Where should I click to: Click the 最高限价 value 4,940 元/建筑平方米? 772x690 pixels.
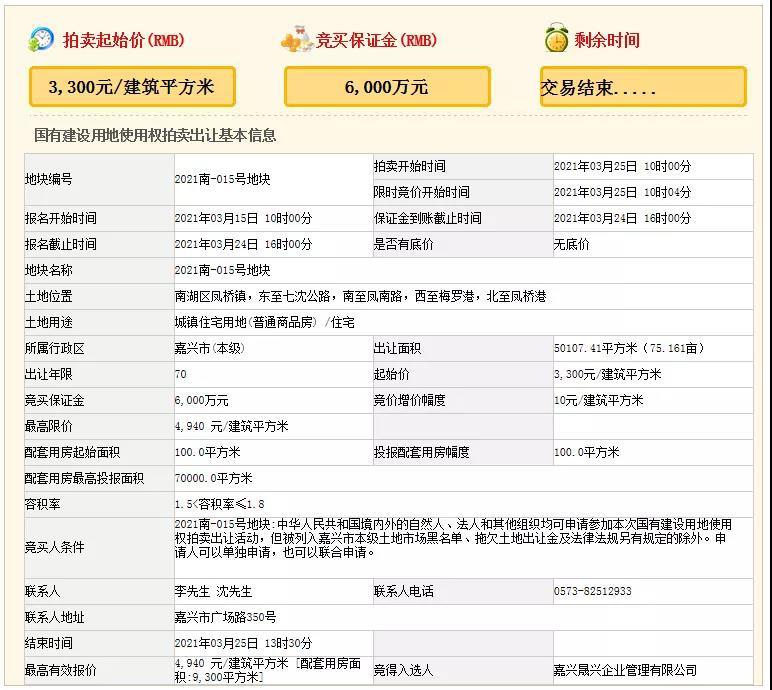(x=231, y=427)
